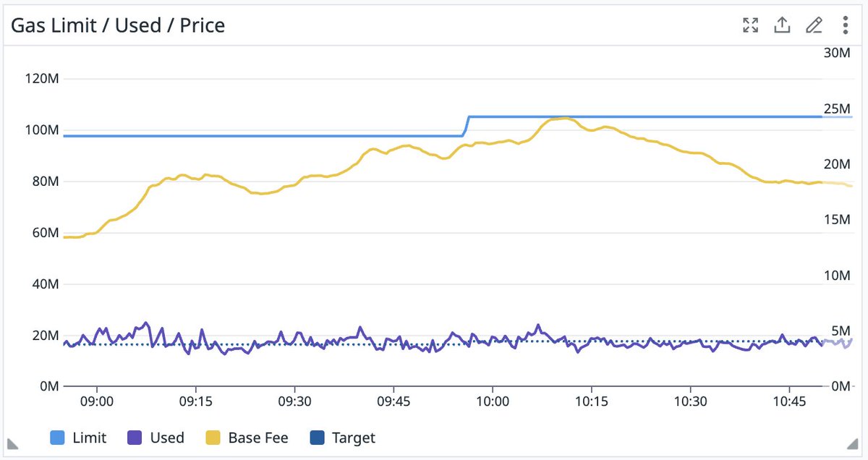Click the bottom-left panel corner handle
Viewport: 868px width, 460px height.
point(12,443)
